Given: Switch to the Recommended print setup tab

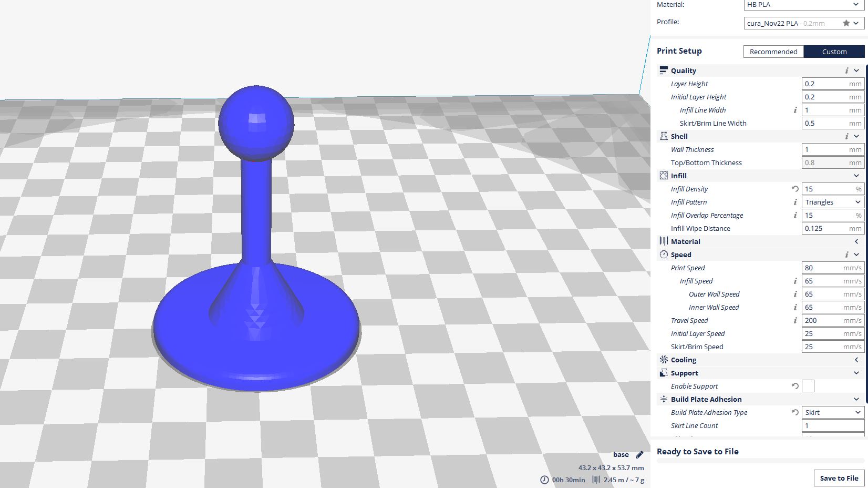Looking at the screenshot, I should (773, 52).
